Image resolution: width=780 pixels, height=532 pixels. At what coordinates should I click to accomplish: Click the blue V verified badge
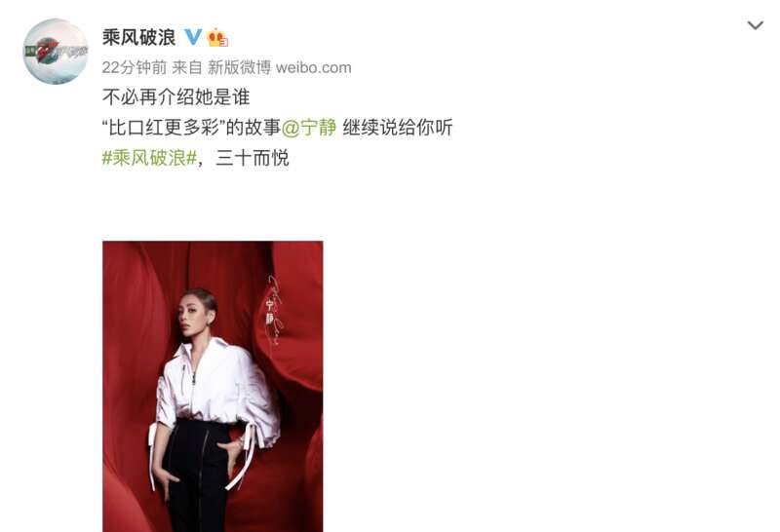[193, 37]
